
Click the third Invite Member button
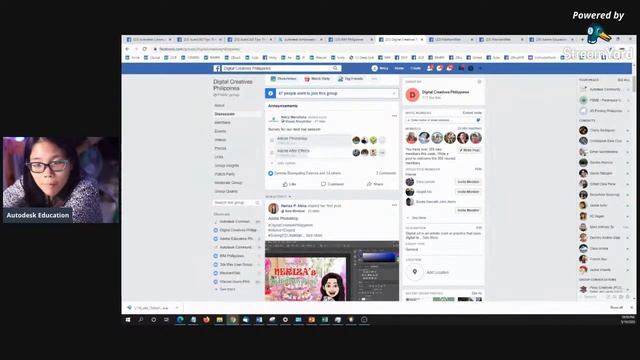468,210
